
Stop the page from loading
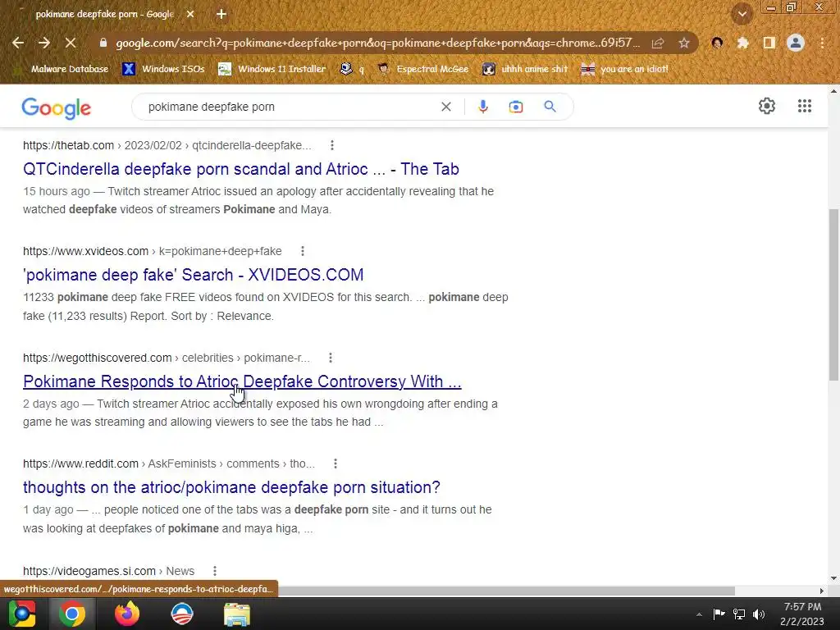(x=71, y=43)
